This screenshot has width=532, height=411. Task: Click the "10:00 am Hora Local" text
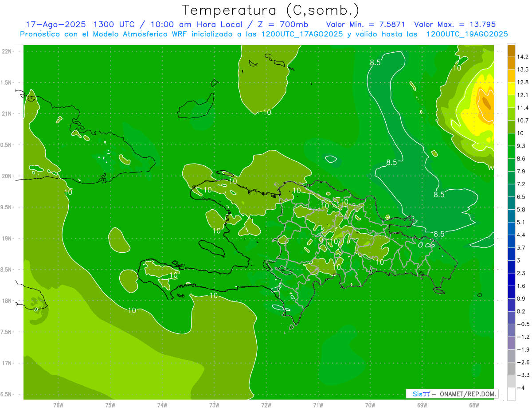click(196, 24)
